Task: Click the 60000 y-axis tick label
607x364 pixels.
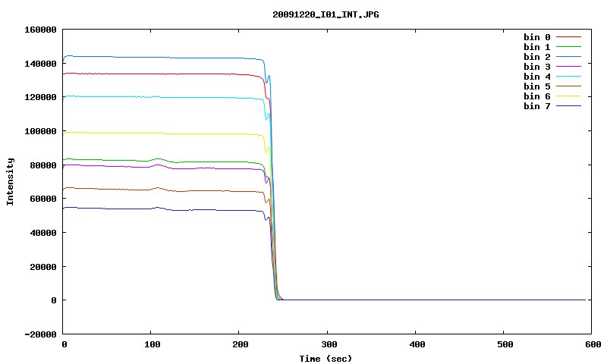Action: click(43, 199)
